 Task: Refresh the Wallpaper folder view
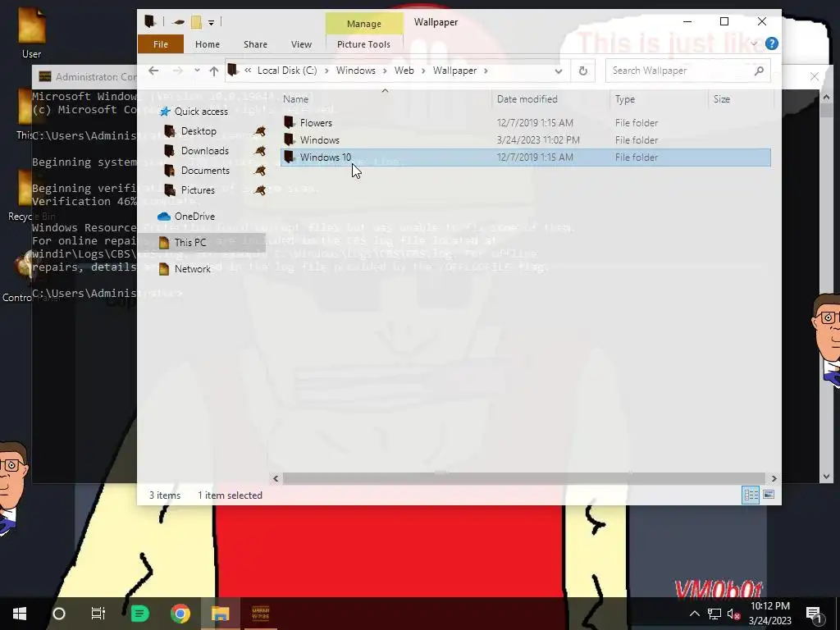tap(583, 71)
